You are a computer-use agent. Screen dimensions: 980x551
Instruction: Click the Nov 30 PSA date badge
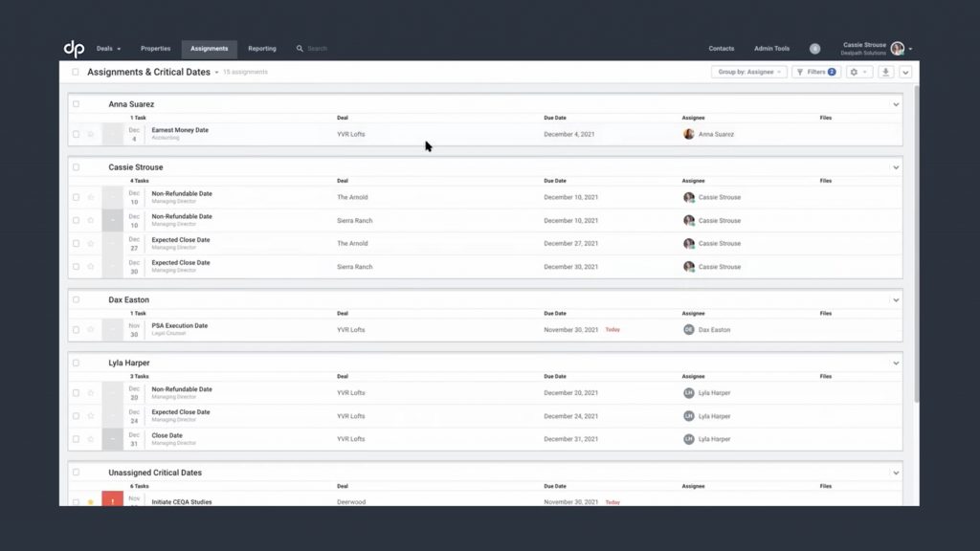pos(134,330)
